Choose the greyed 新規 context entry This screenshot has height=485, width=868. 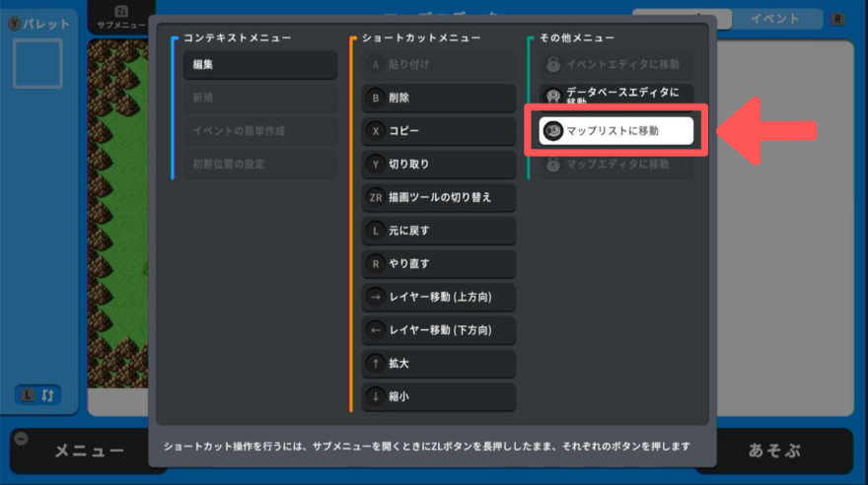pos(260,98)
